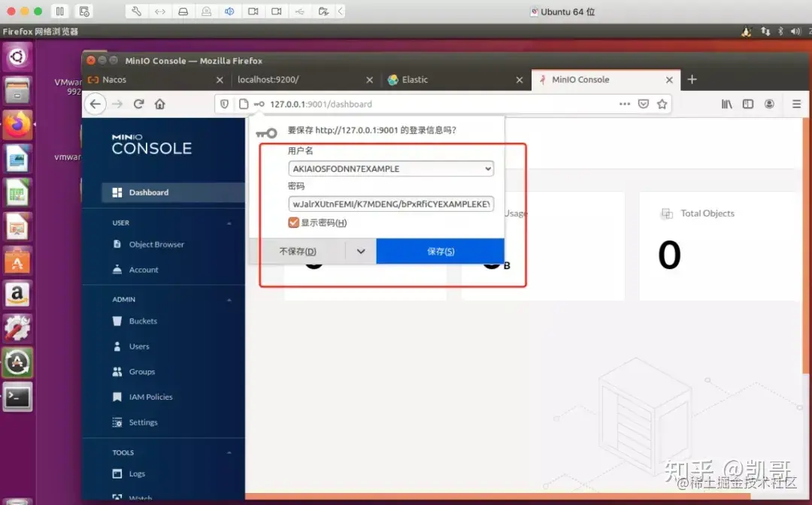This screenshot has height=505, width=812.
Task: Switch to the localhost:9200 tab
Action: click(305, 80)
